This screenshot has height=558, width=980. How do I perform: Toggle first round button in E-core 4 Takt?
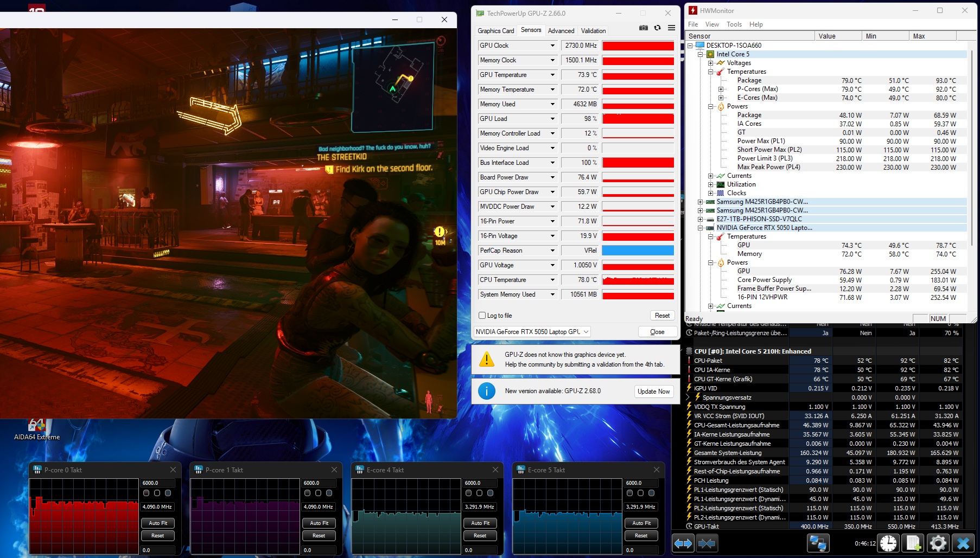pyautogui.click(x=468, y=493)
